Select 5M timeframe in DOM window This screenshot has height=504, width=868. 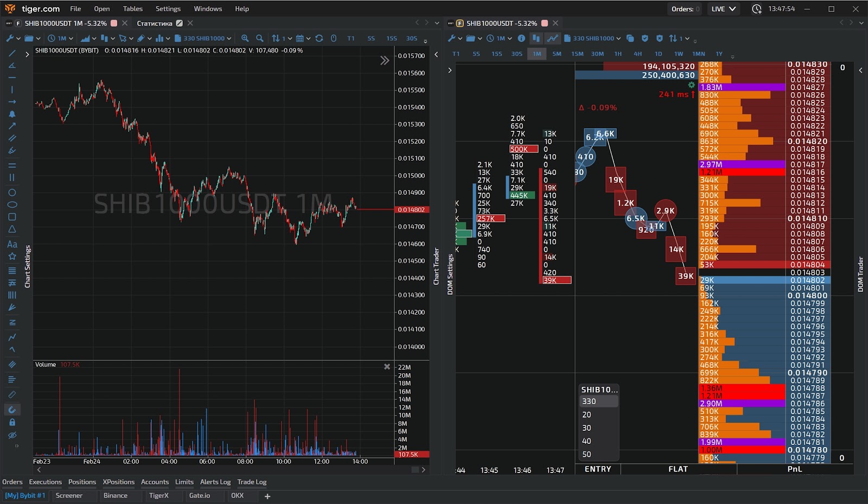[557, 54]
